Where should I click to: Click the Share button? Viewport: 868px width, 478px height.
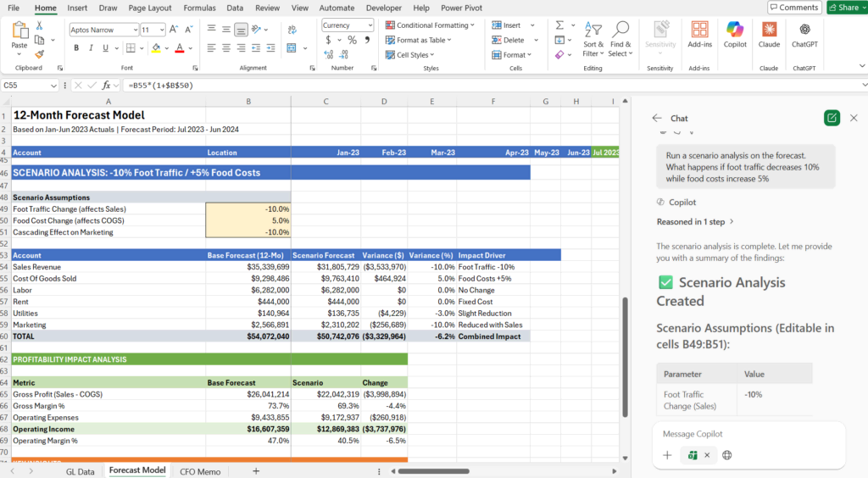(x=847, y=7)
